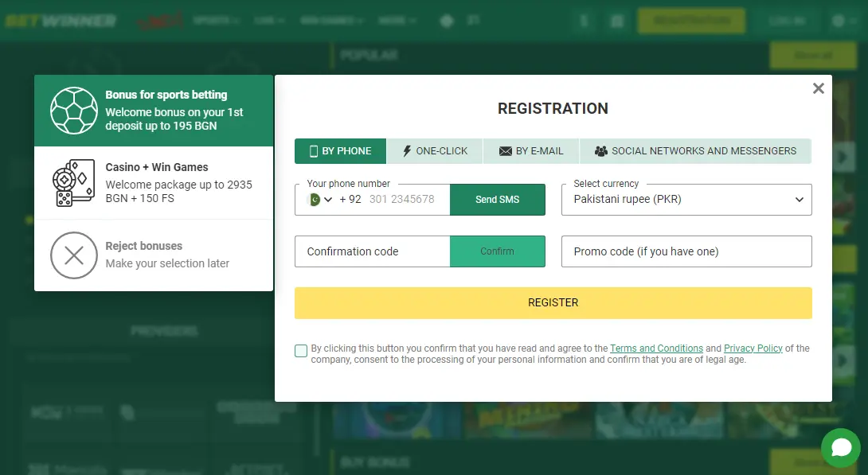Screen dimensions: 868x475
Task: Switch to the By E-mail tab
Action: [531, 151]
